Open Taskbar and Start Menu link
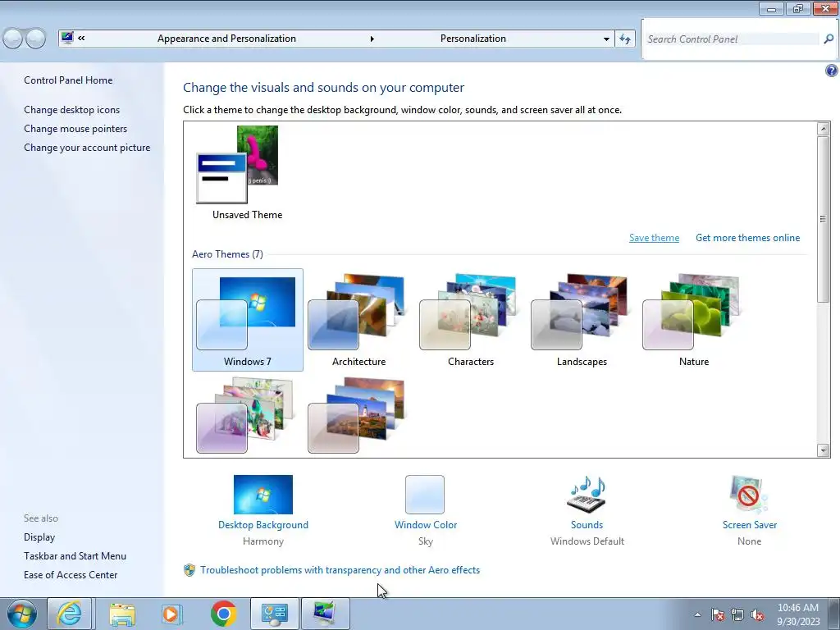Screen dimensions: 840x630 [x=75, y=556]
